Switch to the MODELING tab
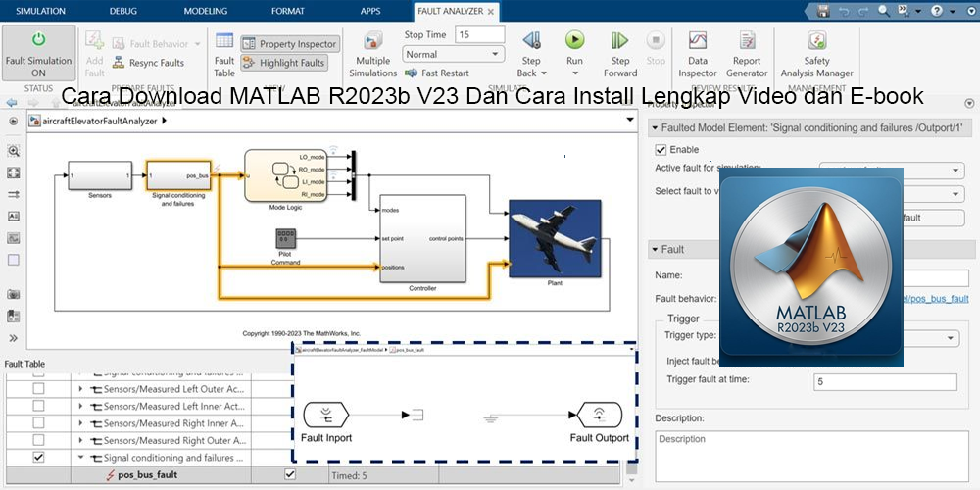 point(206,11)
